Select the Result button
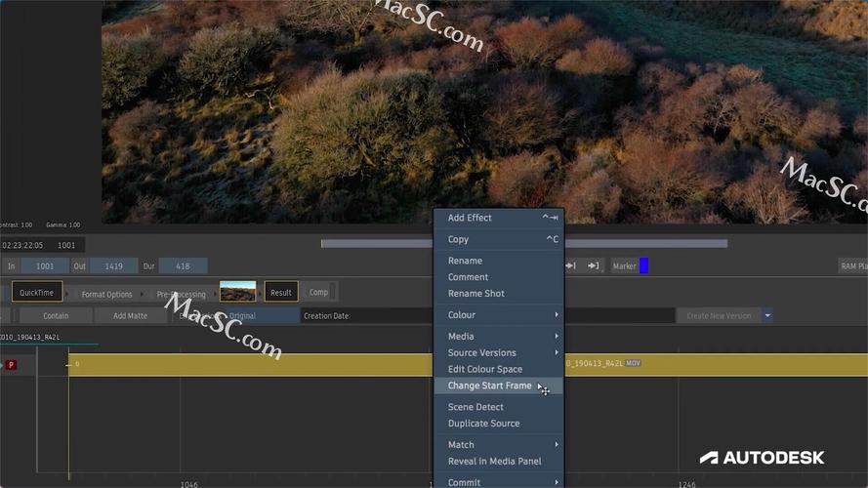 [x=281, y=292]
